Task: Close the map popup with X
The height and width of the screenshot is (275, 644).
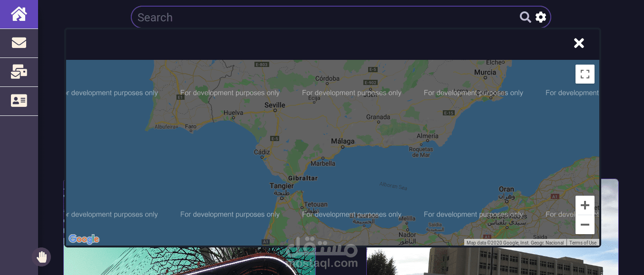Action: [579, 43]
